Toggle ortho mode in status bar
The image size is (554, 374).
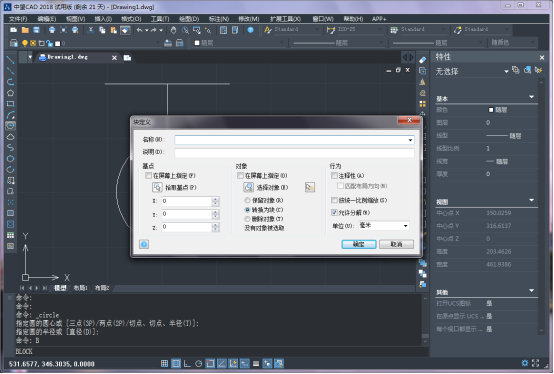187,363
